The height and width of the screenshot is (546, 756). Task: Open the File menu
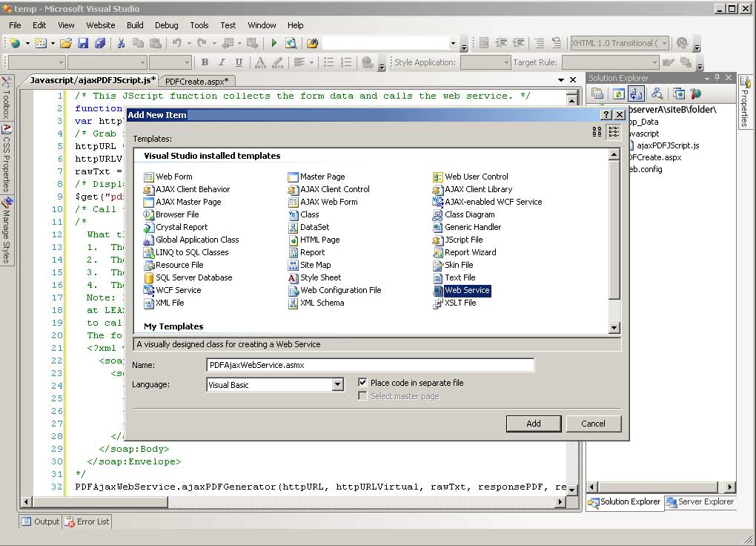(15, 25)
